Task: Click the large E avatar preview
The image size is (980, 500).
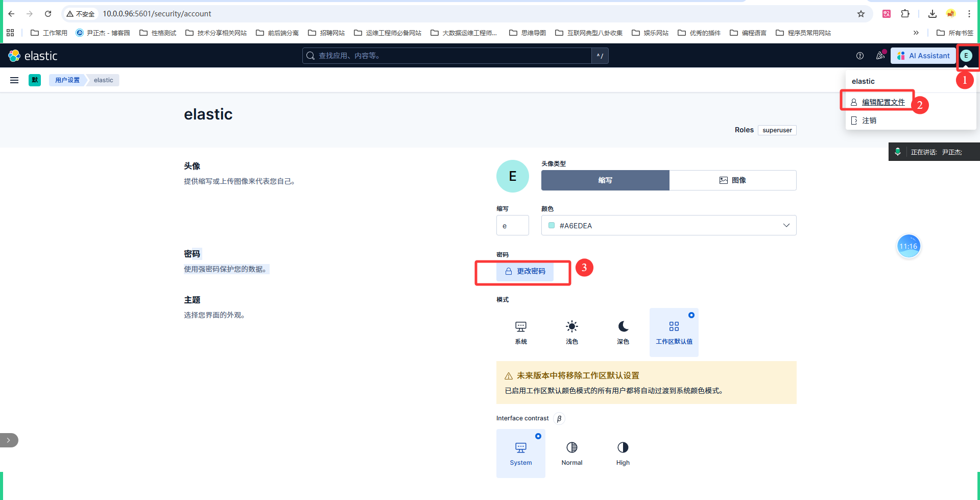Action: 513,176
